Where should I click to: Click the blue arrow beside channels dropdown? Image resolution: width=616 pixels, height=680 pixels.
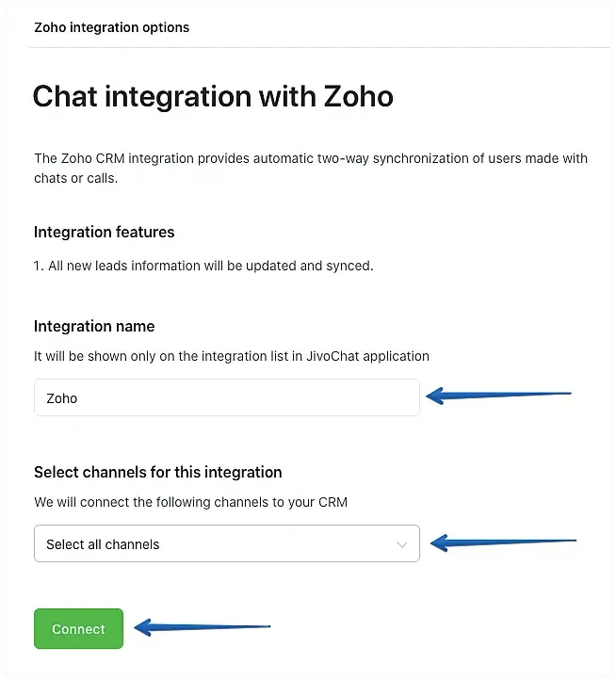[x=503, y=542]
